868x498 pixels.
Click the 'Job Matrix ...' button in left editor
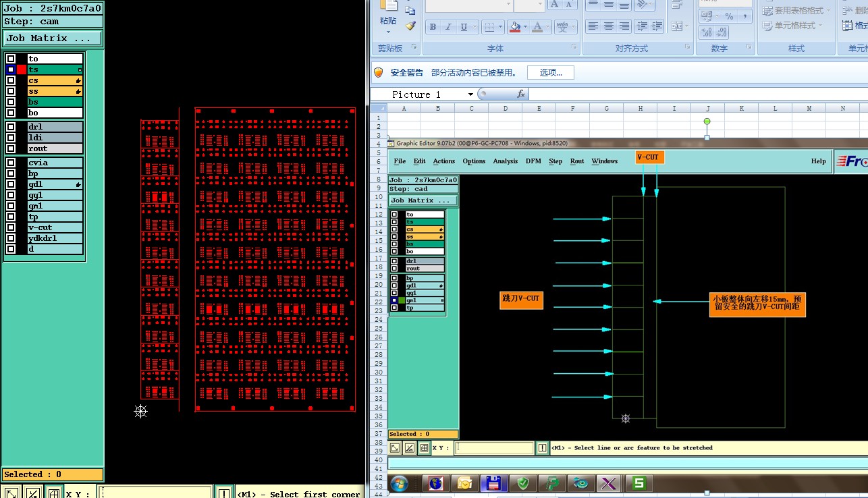[52, 38]
